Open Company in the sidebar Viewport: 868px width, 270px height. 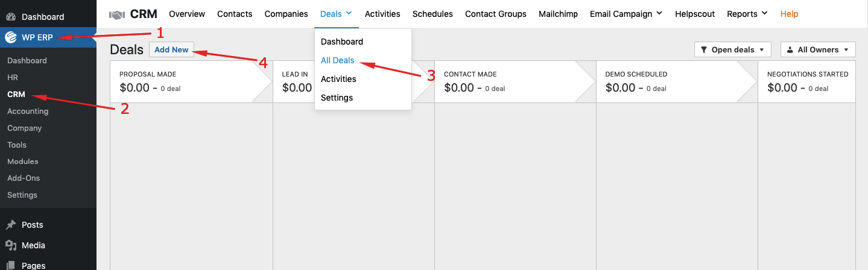48,128
